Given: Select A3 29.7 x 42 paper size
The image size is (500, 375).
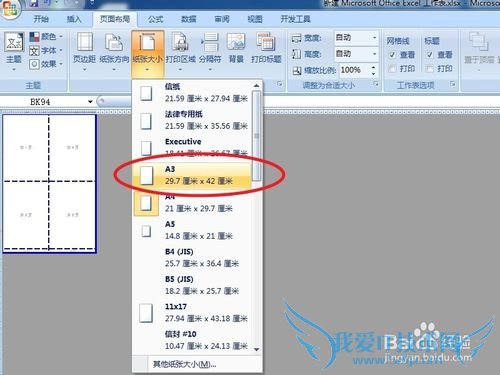Looking at the screenshot, I should pyautogui.click(x=192, y=175).
